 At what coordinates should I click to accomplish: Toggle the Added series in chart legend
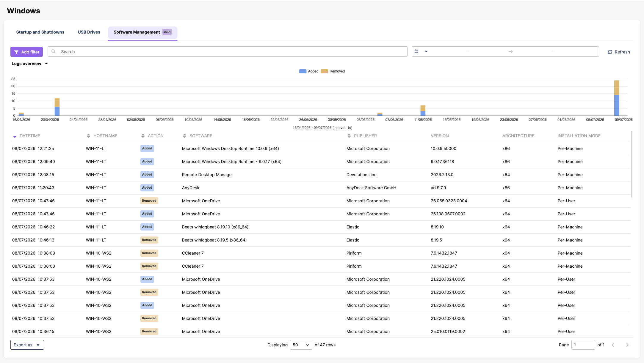click(x=308, y=71)
